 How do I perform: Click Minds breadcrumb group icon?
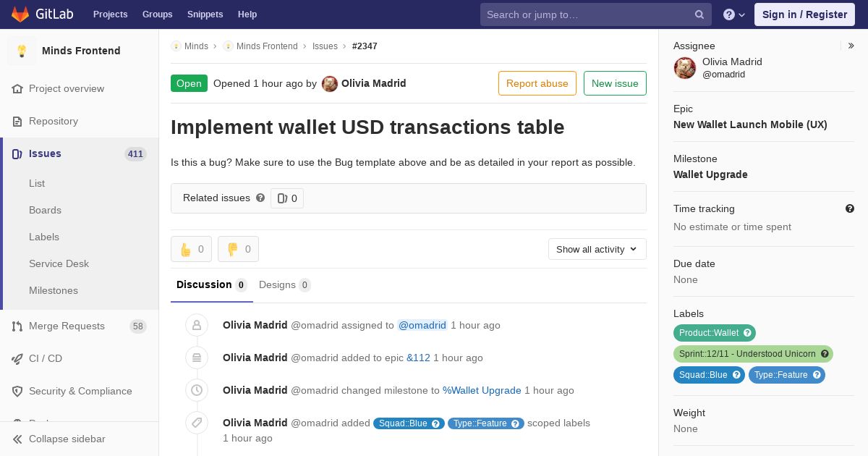click(x=176, y=46)
